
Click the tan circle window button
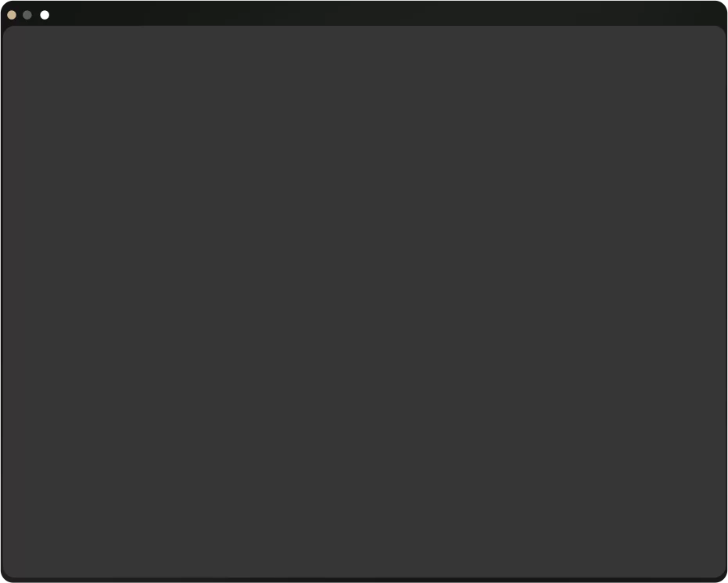click(12, 16)
